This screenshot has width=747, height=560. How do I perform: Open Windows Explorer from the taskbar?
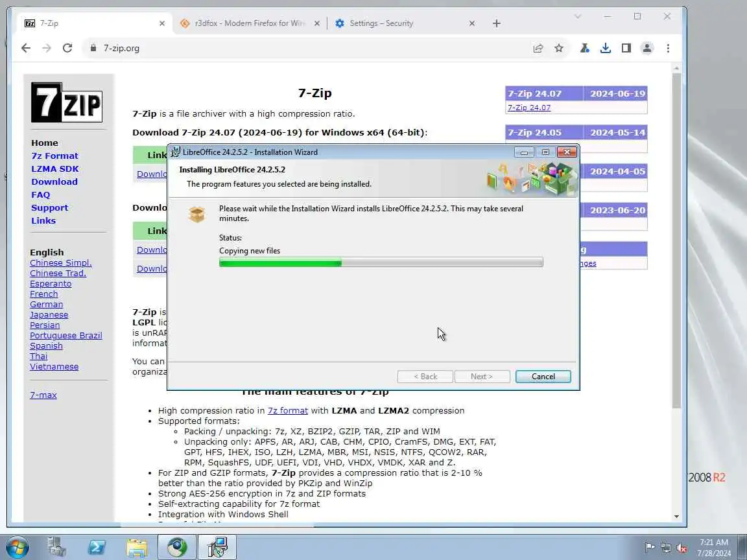click(x=137, y=546)
